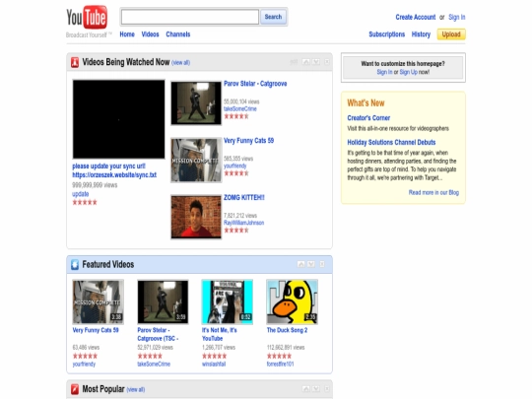Click Create Account link

click(x=416, y=17)
